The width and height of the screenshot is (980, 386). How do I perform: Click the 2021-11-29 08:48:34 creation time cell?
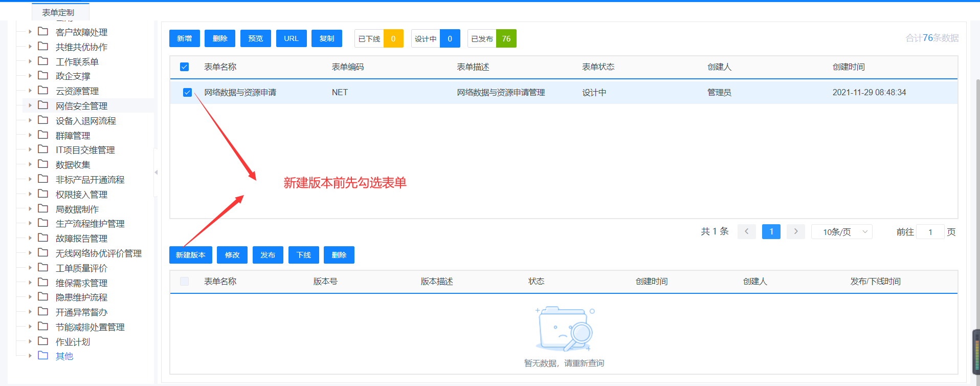(869, 93)
